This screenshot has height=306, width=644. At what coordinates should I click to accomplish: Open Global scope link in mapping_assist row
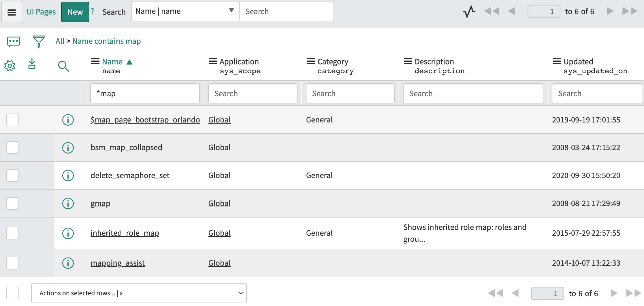(x=219, y=263)
